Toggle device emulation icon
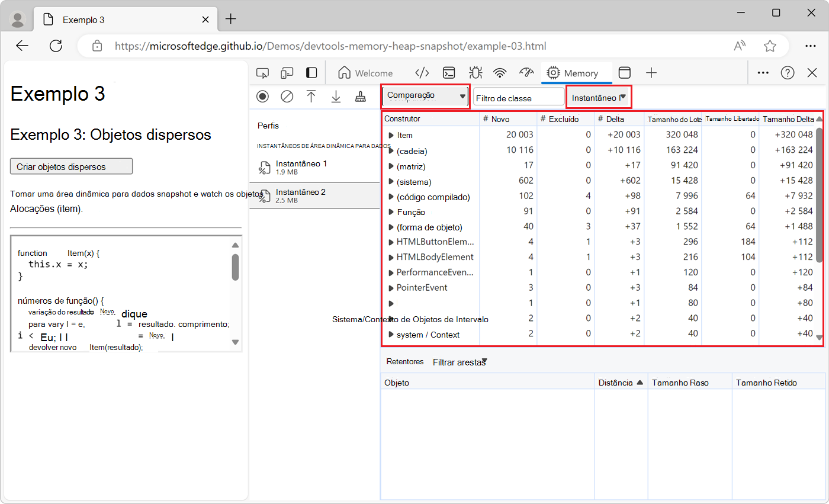This screenshot has height=504, width=829. coord(287,73)
